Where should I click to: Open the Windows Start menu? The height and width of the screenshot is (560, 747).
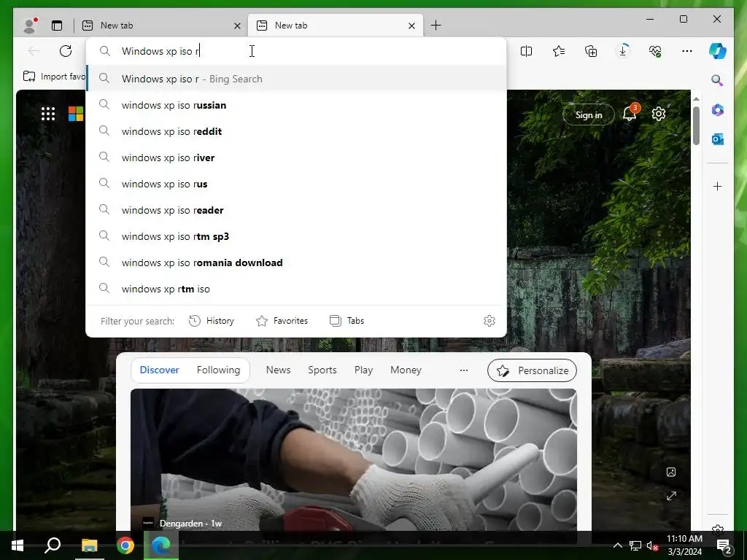(x=18, y=545)
